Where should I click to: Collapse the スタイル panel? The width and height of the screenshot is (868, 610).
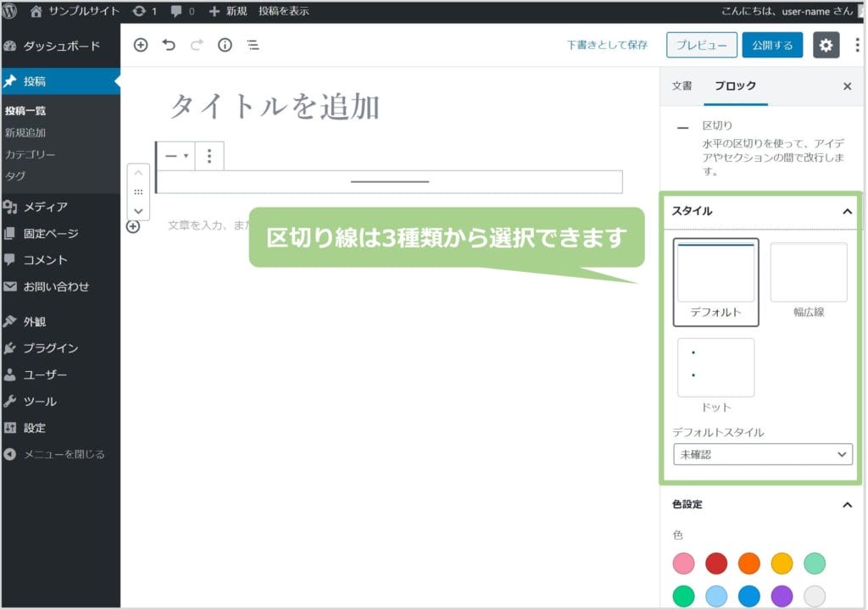(x=761, y=211)
